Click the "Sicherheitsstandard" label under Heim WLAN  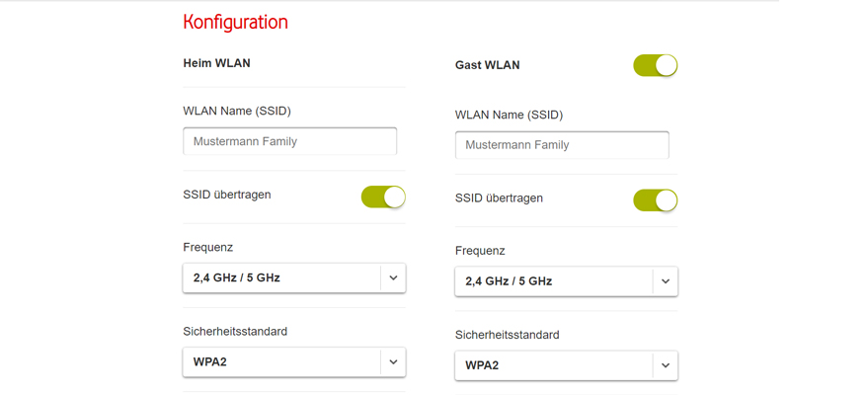pos(235,332)
